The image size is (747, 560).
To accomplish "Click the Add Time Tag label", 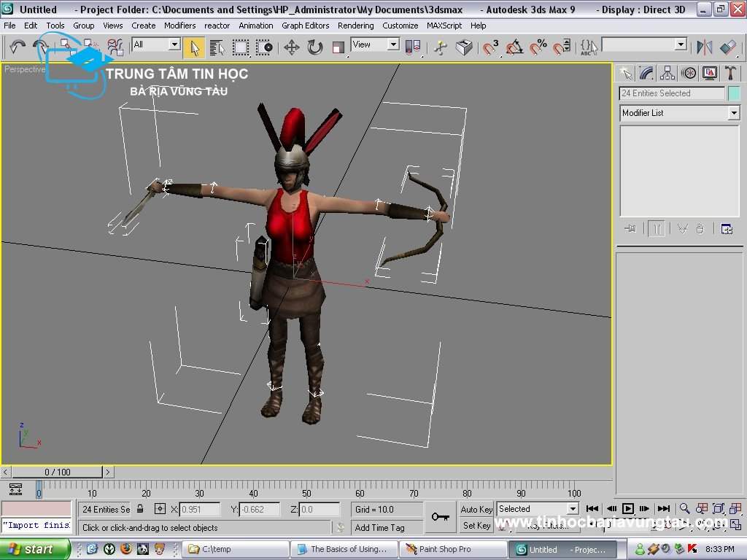I will click(379, 527).
